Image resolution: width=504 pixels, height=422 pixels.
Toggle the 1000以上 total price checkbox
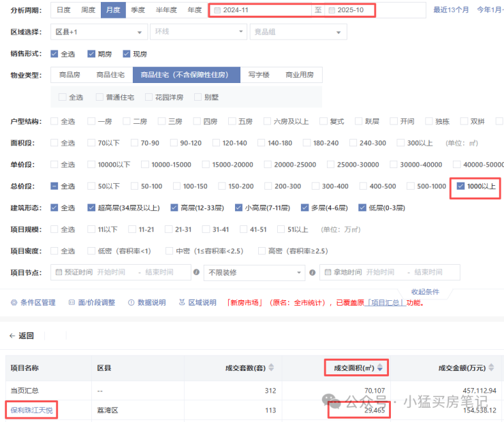(460, 186)
